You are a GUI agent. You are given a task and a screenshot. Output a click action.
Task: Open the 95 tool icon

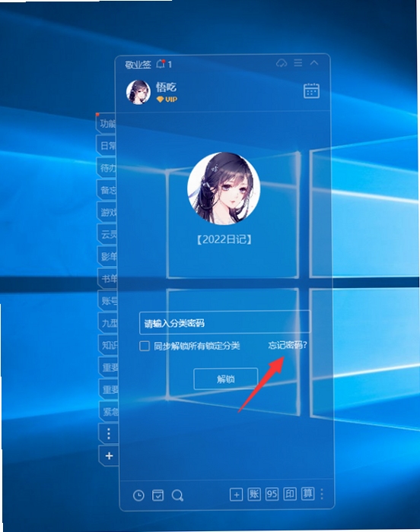coord(272,494)
